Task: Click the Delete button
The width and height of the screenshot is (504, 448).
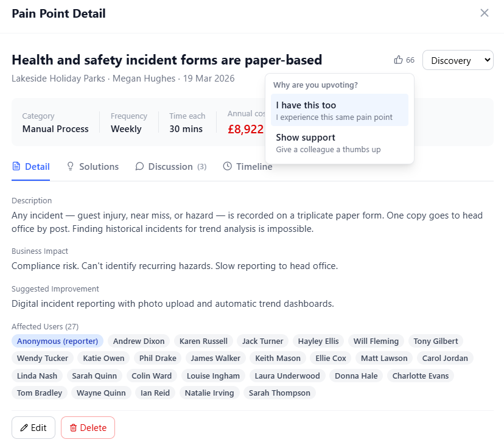Action: click(x=88, y=428)
